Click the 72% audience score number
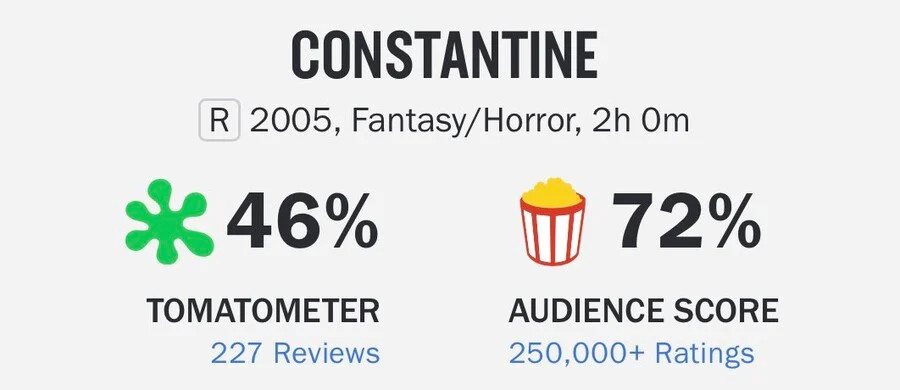Screen dimensions: 900x390 (686, 221)
